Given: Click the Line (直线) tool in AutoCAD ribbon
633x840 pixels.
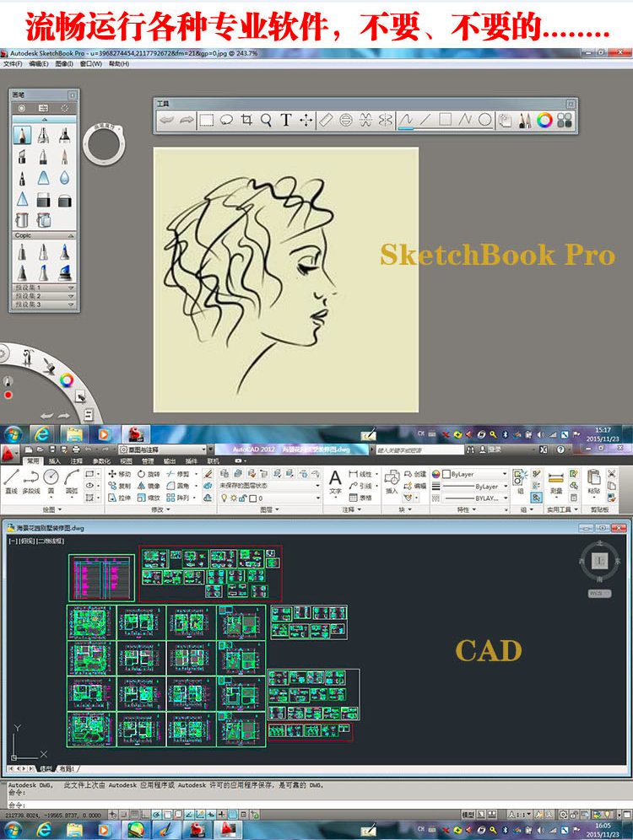Looking at the screenshot, I should click(x=11, y=481).
